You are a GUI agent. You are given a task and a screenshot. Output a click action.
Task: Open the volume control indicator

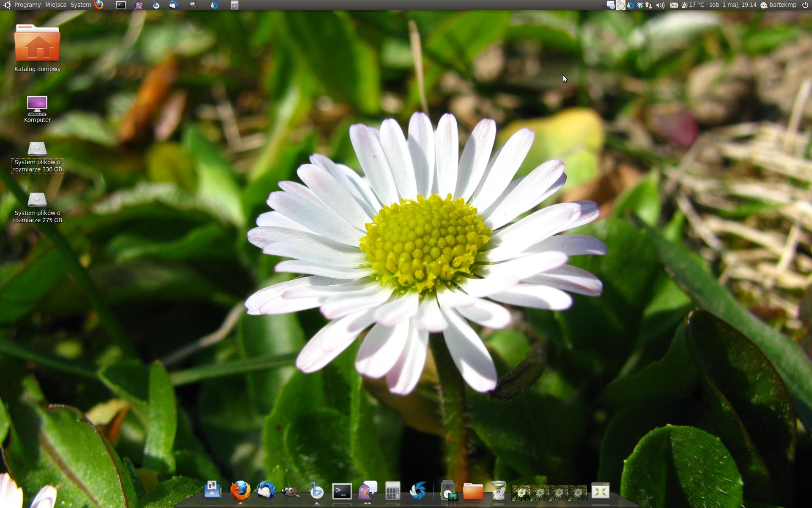pos(660,5)
